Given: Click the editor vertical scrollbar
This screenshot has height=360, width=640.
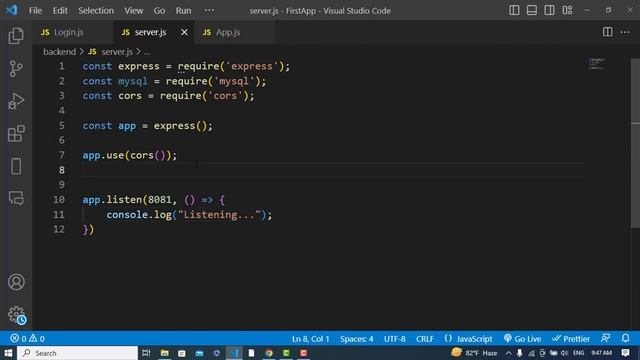Looking at the screenshot, I should (636, 143).
